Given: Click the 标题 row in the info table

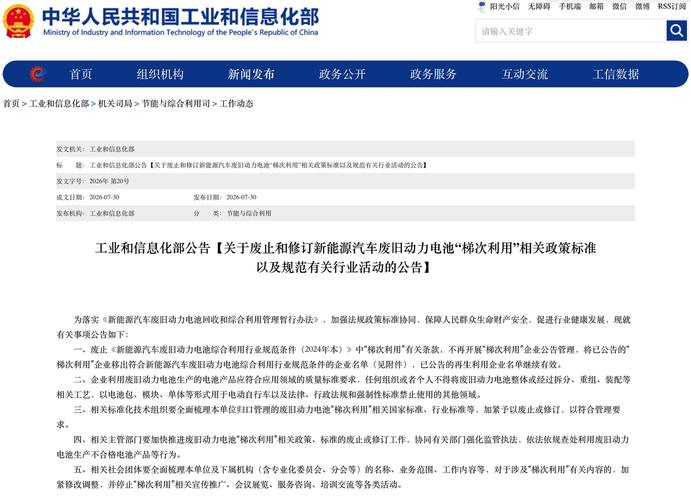Looking at the screenshot, I should (345, 165).
